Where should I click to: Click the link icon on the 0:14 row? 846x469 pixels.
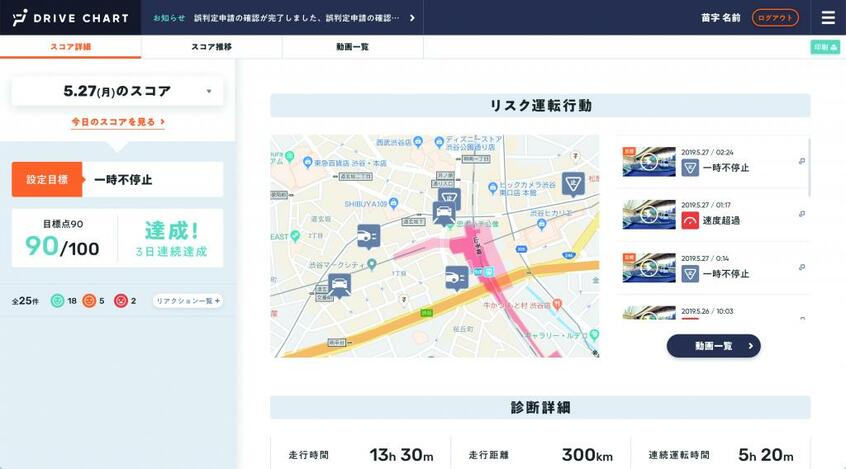802,267
